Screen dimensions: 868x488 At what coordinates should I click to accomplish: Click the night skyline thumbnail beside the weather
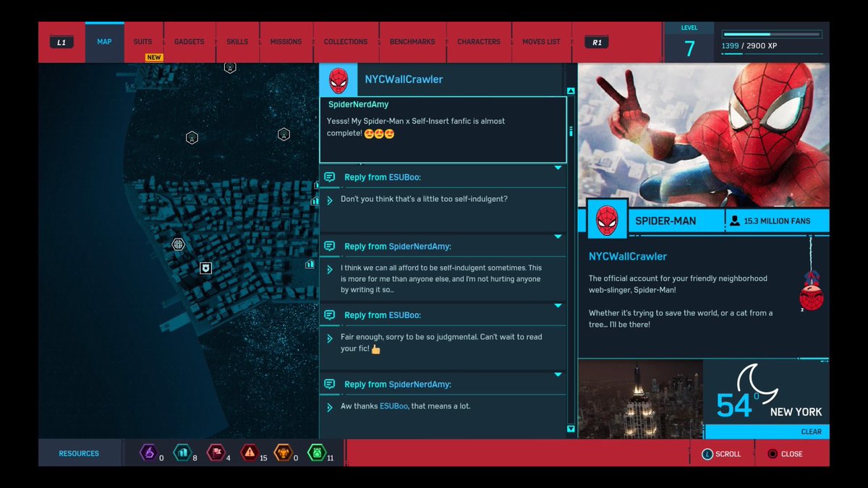(x=641, y=399)
